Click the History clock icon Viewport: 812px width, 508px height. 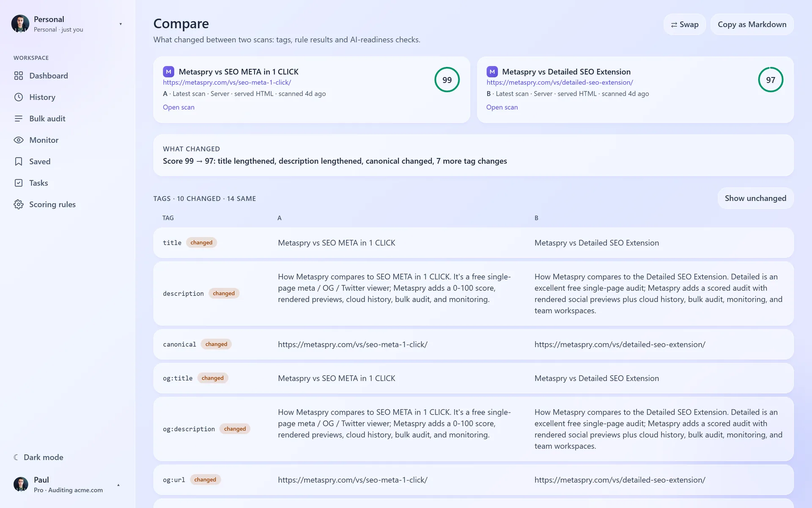pos(19,97)
